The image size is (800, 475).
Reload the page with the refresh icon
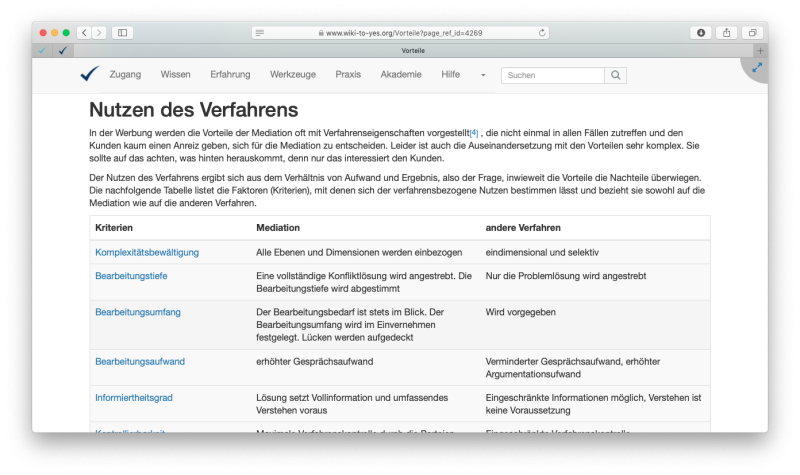(542, 33)
